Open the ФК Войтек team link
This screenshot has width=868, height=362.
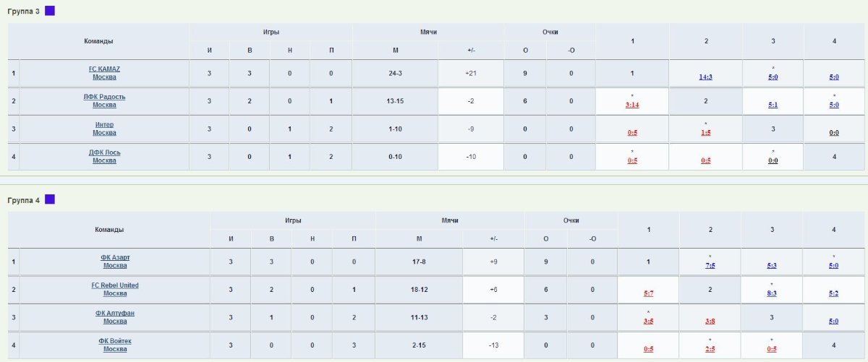tap(115, 345)
